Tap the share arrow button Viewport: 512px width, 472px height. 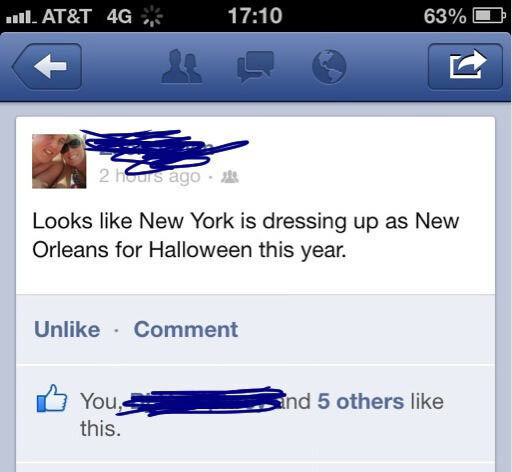coord(465,66)
